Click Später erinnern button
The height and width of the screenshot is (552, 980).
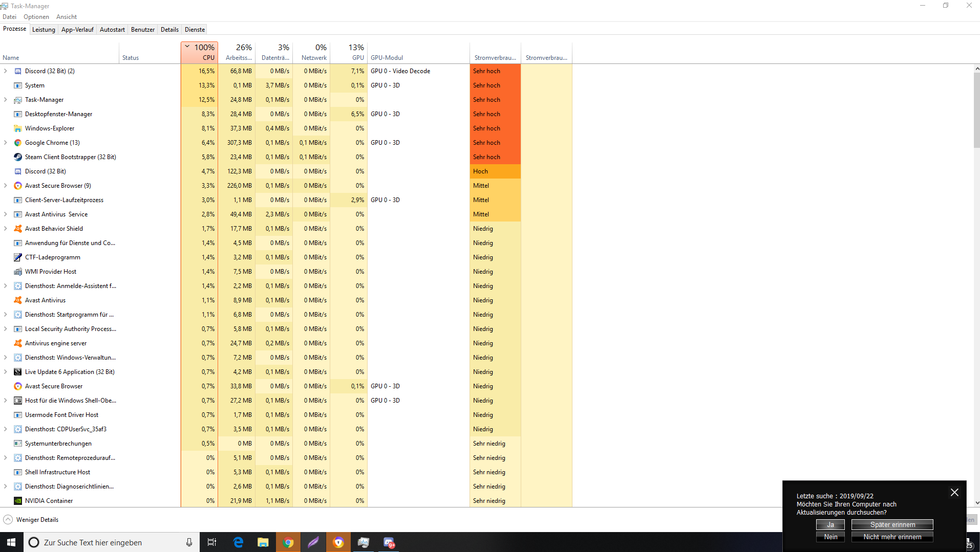pos(892,525)
